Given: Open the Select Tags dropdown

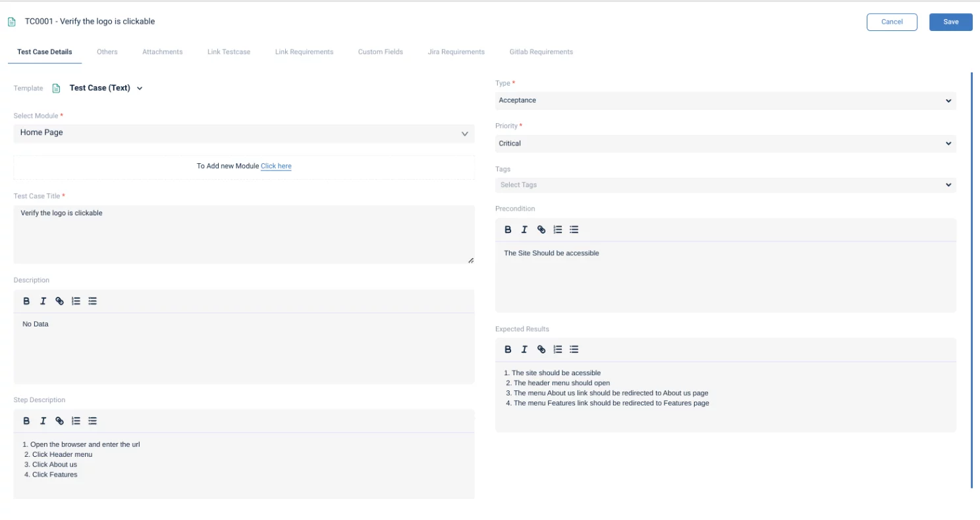Looking at the screenshot, I should pos(725,185).
